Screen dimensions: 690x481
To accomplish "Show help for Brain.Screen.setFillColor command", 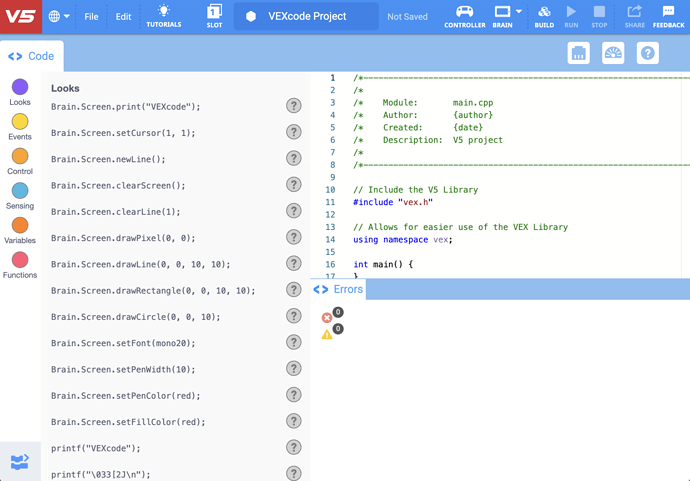I will coord(294,421).
